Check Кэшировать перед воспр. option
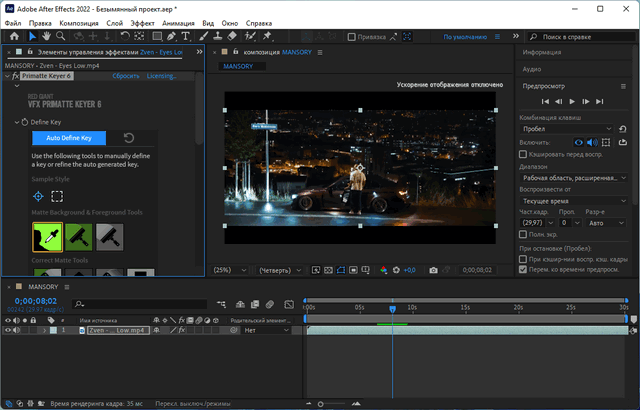Image resolution: width=640 pixels, height=410 pixels. (524, 155)
